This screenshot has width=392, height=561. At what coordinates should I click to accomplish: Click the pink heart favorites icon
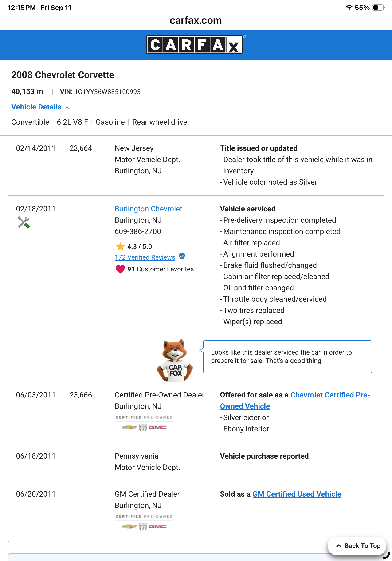120,269
